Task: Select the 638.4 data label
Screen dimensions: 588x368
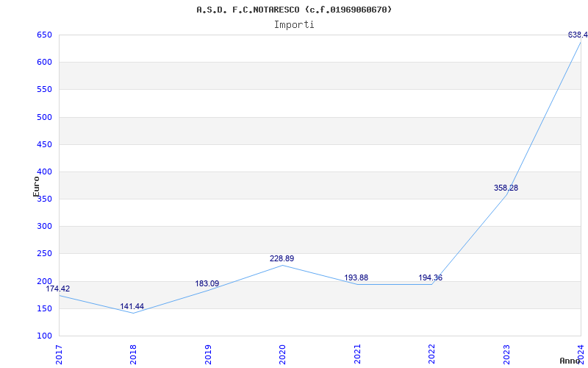Action: click(578, 35)
